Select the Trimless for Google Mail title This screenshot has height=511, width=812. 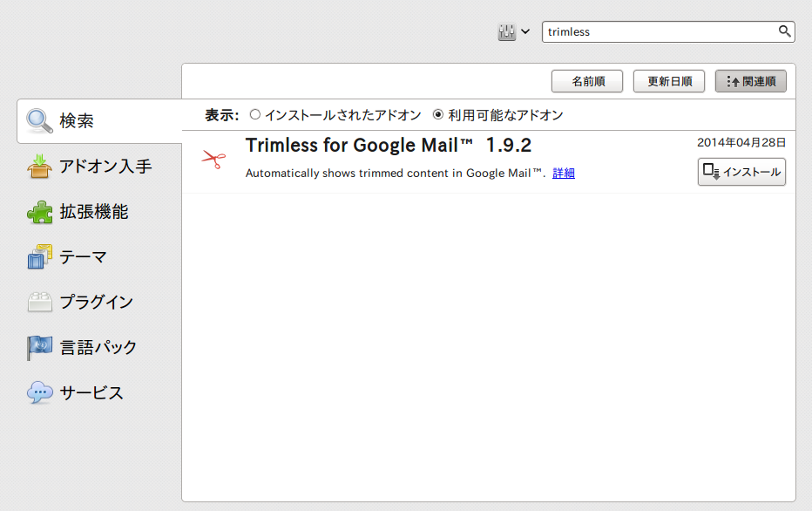click(x=360, y=146)
